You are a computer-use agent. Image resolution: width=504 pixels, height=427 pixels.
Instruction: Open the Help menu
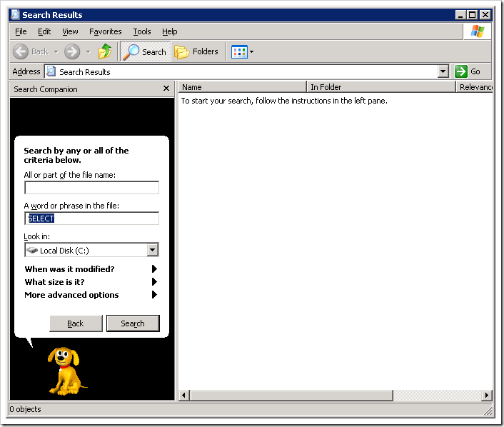(169, 31)
